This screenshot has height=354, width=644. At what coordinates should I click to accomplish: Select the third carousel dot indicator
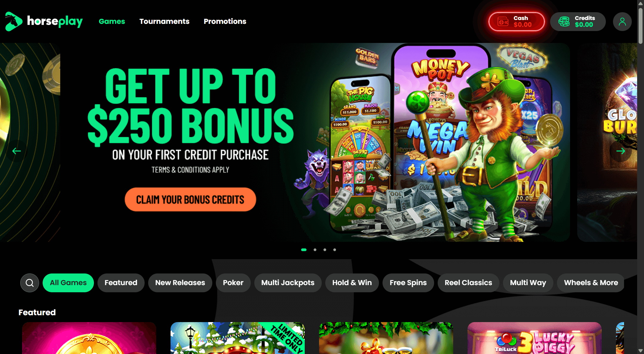[x=325, y=250]
